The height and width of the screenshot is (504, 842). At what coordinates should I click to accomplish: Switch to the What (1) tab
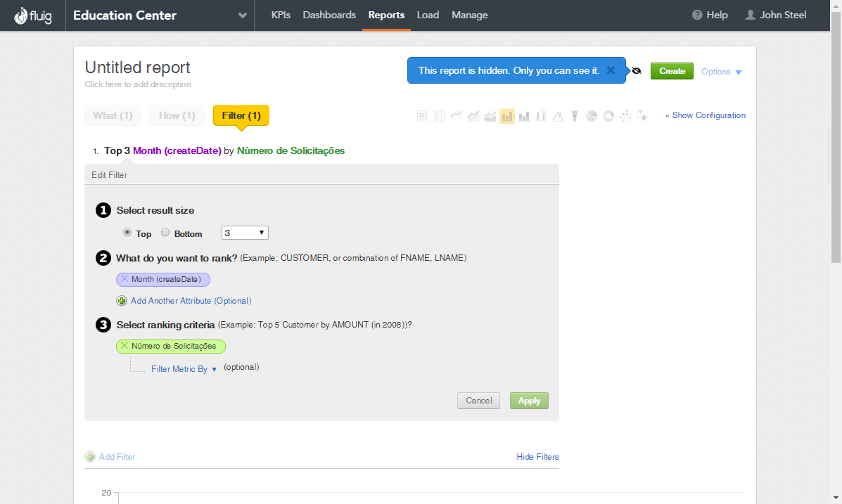[113, 115]
